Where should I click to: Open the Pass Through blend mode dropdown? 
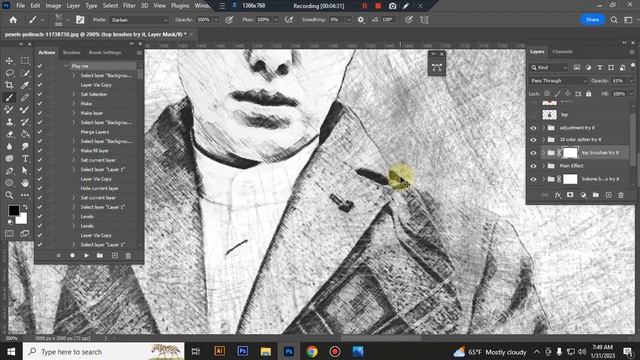(558, 81)
